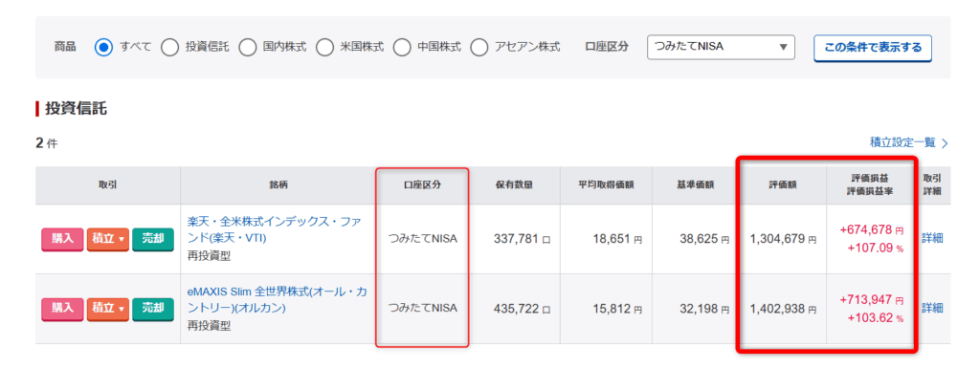Click the 投資信託 section heading
The height and width of the screenshot is (368, 980).
click(76, 109)
